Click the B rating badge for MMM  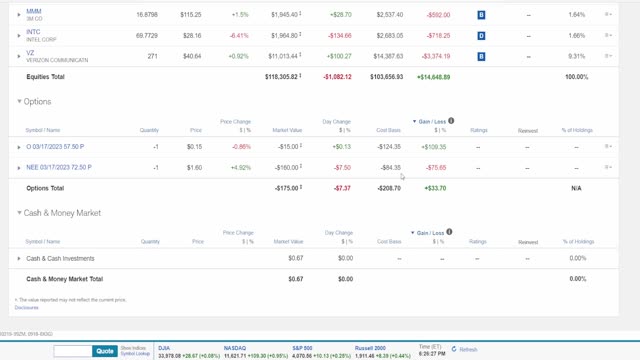coord(481,15)
